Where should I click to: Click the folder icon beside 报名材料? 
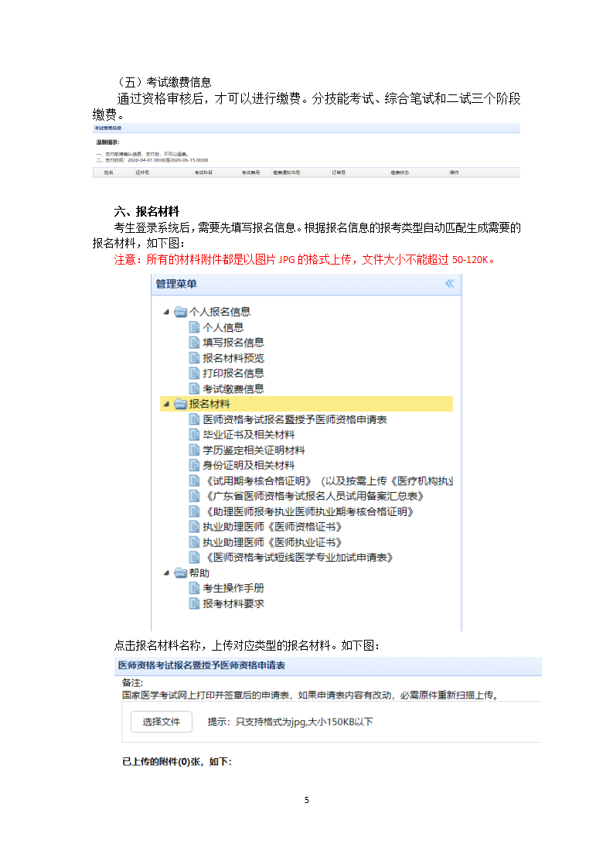point(180,404)
